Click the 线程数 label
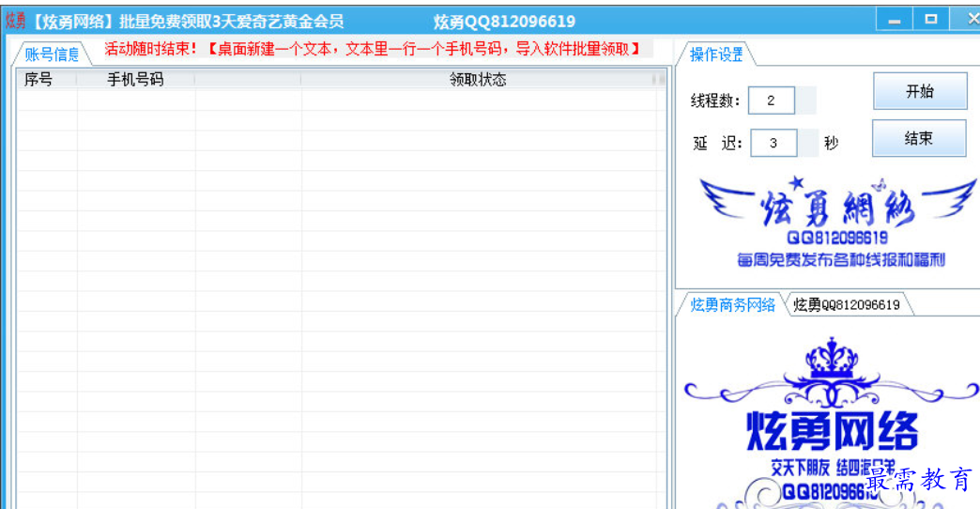The height and width of the screenshot is (509, 980). click(715, 100)
